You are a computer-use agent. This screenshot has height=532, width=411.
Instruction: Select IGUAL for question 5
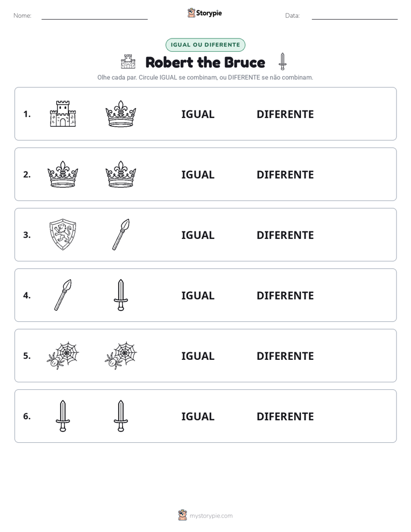point(197,356)
